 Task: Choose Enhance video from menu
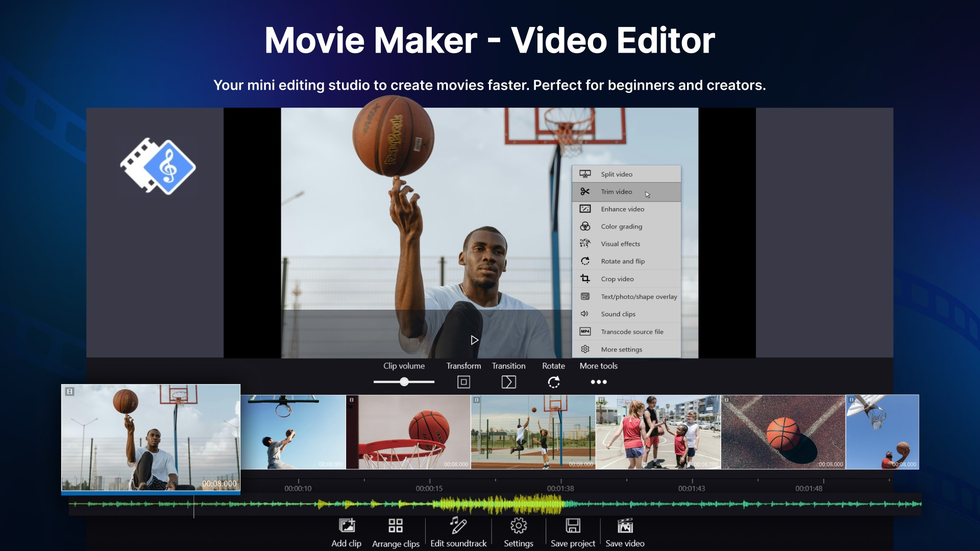click(626, 209)
